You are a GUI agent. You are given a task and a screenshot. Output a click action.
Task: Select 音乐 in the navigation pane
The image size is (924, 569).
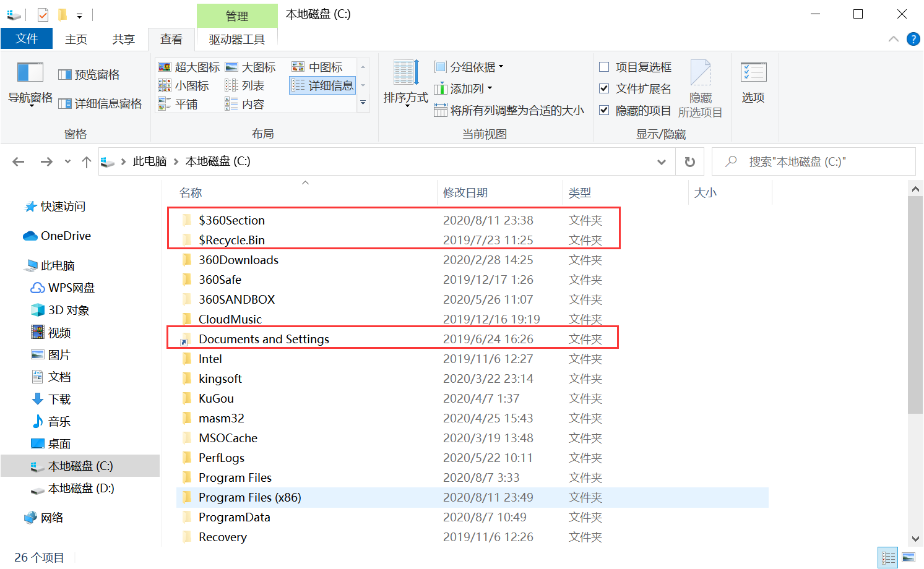coord(52,421)
